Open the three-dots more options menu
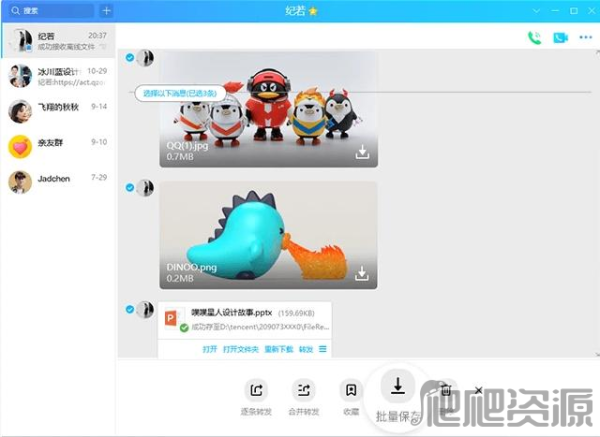 tap(585, 38)
